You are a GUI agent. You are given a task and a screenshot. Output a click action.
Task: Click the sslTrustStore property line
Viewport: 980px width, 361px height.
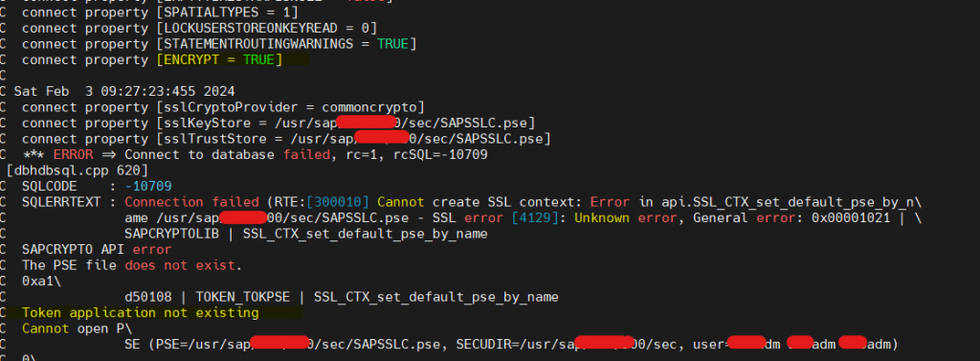286,138
